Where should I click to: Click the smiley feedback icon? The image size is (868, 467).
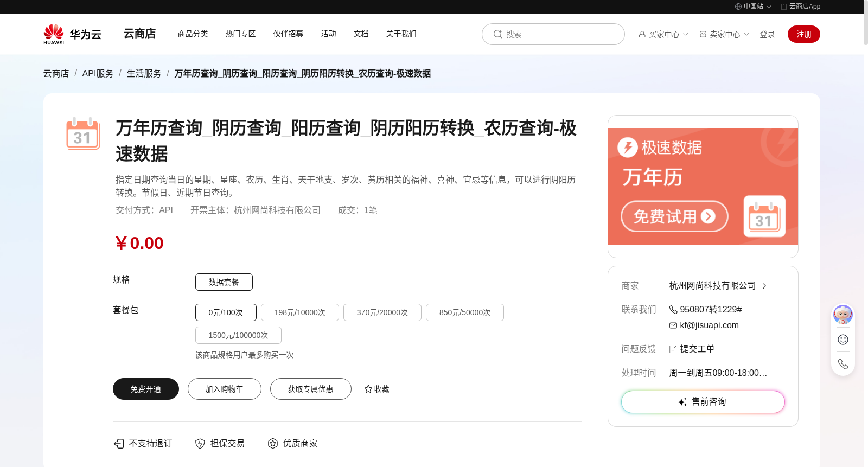(843, 340)
